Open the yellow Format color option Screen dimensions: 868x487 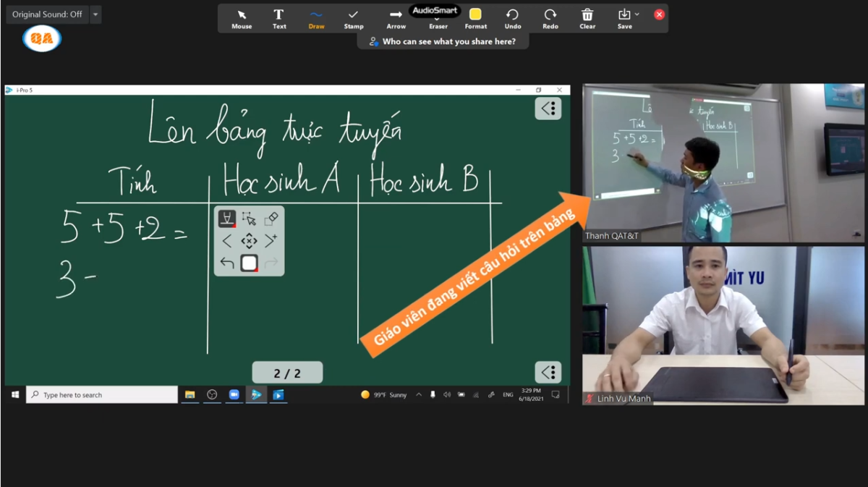click(475, 19)
